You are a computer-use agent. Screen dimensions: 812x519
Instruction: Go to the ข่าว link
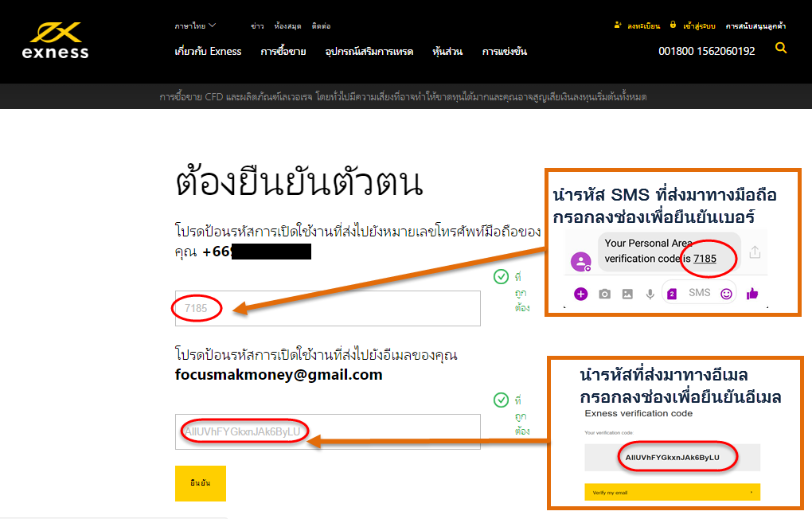pyautogui.click(x=257, y=26)
